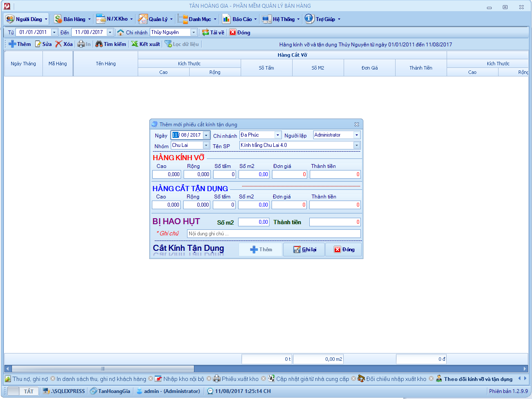Open the Chi nhánh Đa Phúc dropdown

pos(278,135)
